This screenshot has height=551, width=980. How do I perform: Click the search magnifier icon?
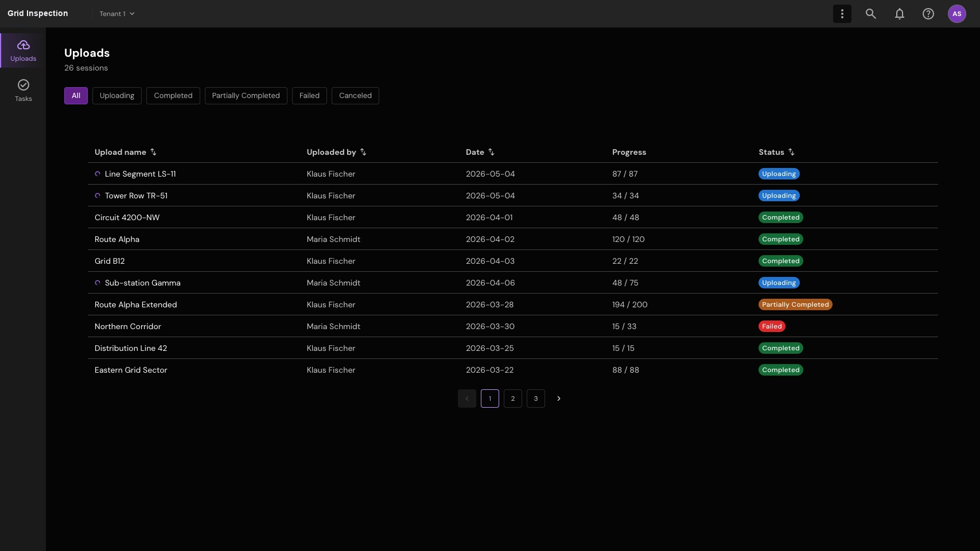pyautogui.click(x=870, y=14)
